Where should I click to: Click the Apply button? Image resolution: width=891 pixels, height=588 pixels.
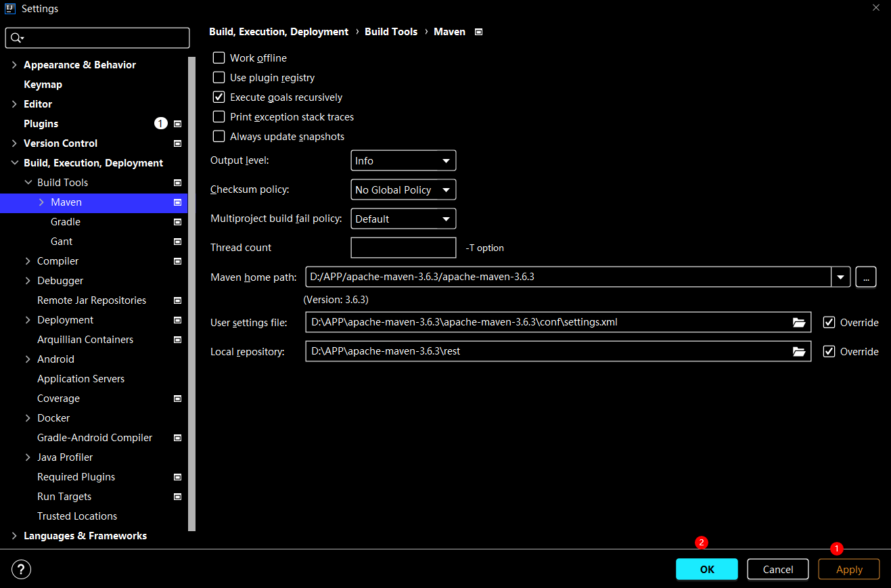click(x=849, y=570)
